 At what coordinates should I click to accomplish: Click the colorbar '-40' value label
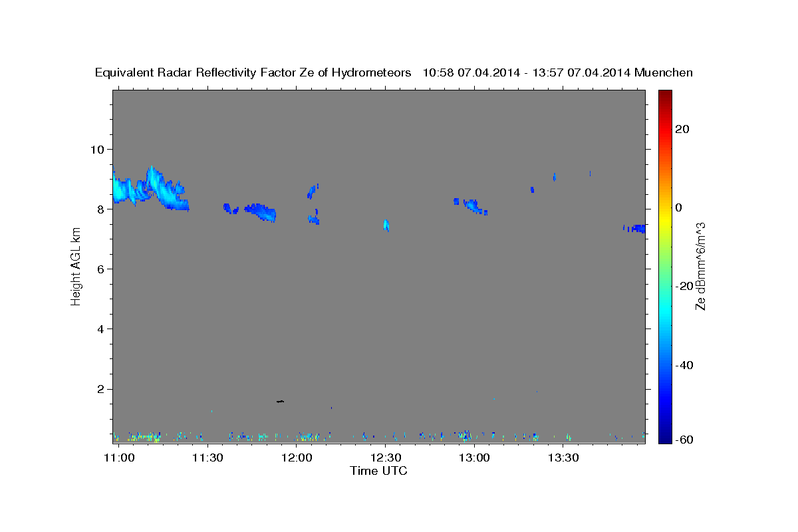(685, 365)
